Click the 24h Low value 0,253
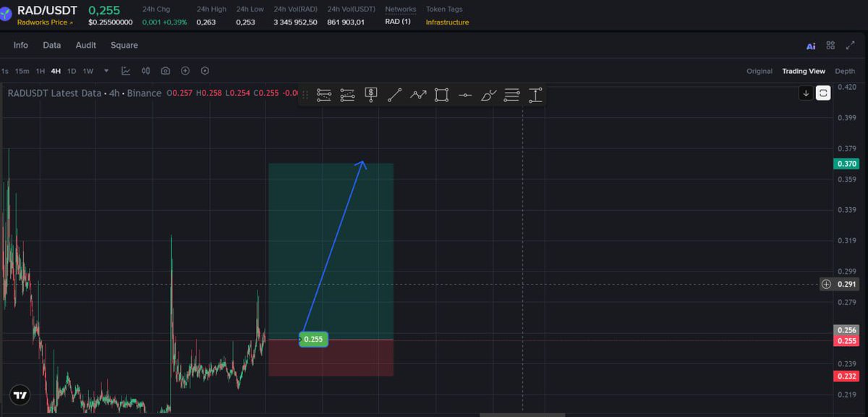Image resolution: width=868 pixels, height=417 pixels. click(246, 22)
